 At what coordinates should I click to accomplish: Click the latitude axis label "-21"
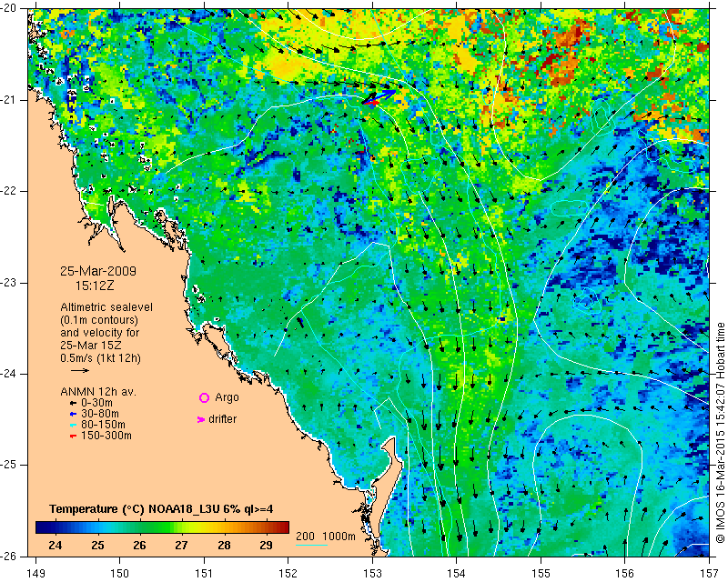pyautogui.click(x=7, y=100)
